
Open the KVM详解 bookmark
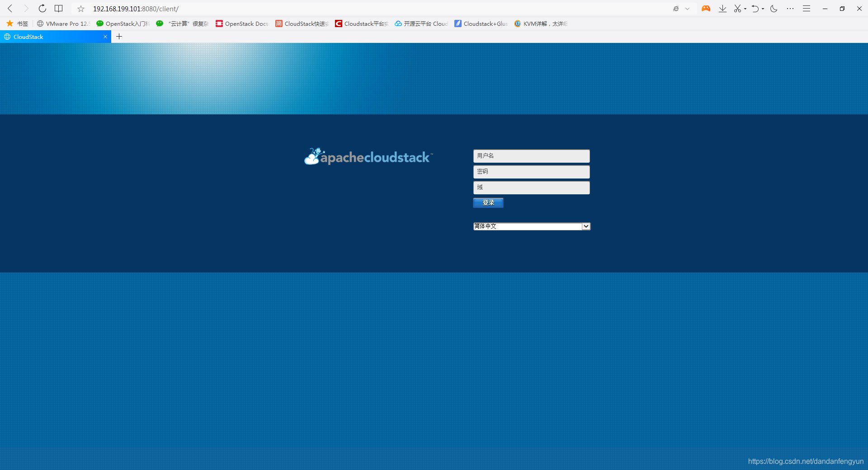(540, 23)
